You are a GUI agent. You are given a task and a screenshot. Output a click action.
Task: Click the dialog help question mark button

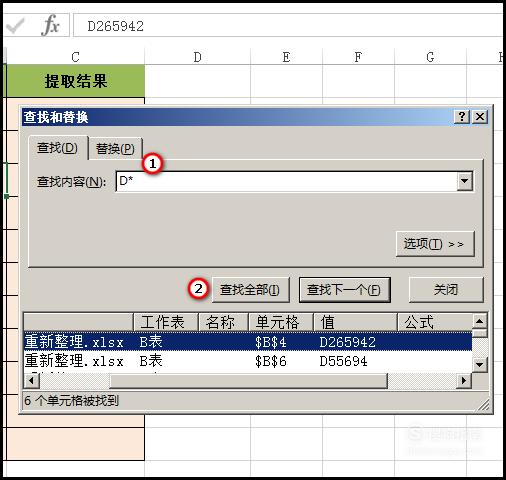point(462,117)
